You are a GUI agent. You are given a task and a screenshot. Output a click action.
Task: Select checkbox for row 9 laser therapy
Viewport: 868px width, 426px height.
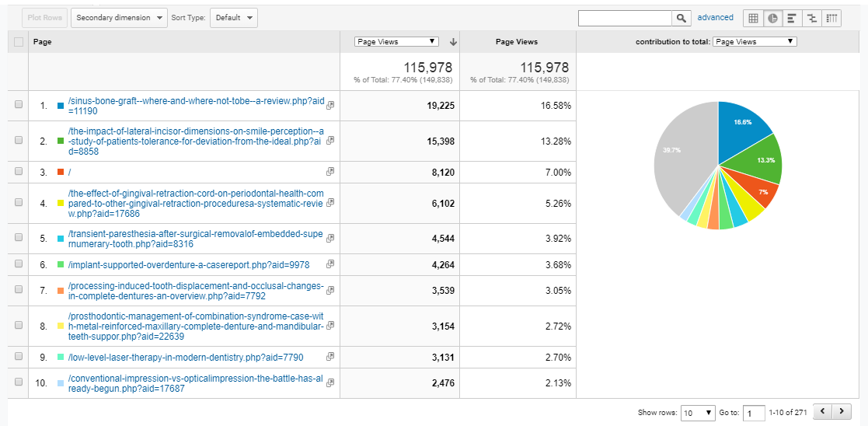19,357
